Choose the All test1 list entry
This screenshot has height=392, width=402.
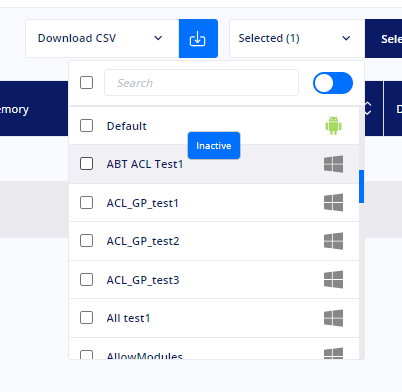pyautogui.click(x=214, y=318)
